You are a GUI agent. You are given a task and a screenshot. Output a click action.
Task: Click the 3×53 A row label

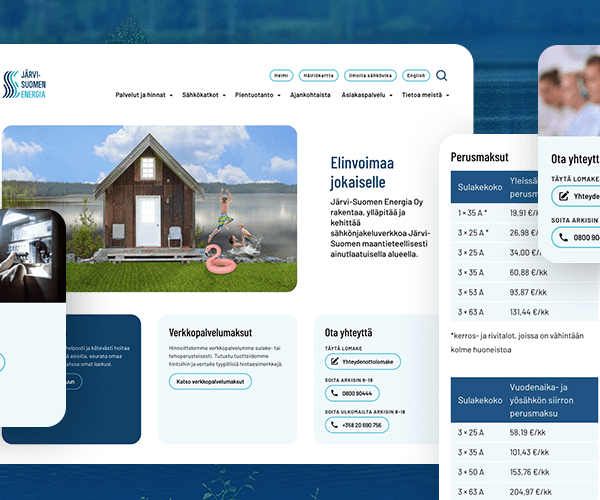click(471, 292)
